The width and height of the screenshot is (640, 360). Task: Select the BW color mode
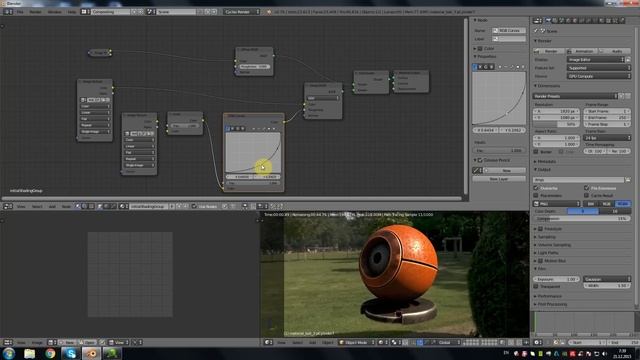[591, 204]
